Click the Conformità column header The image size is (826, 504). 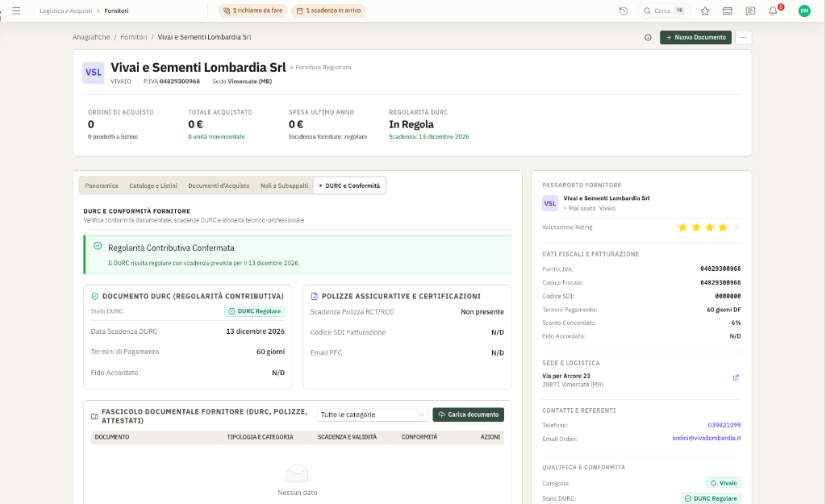point(419,437)
